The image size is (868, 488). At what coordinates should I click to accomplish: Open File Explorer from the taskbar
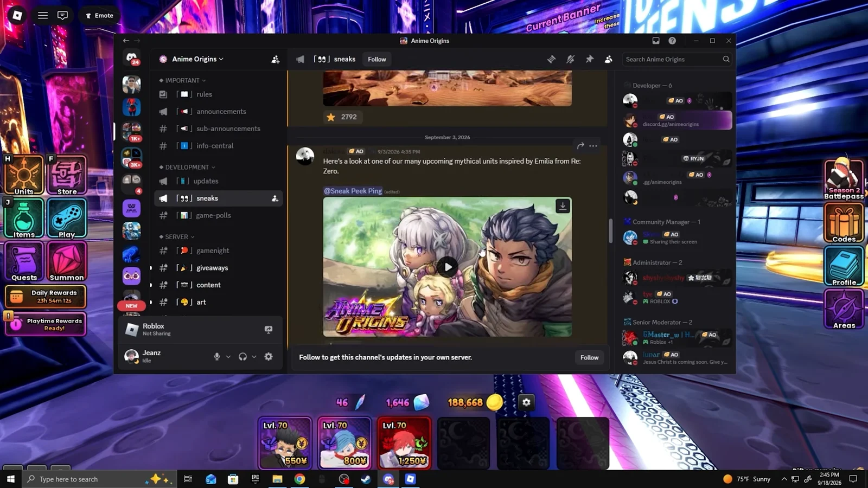point(277,479)
